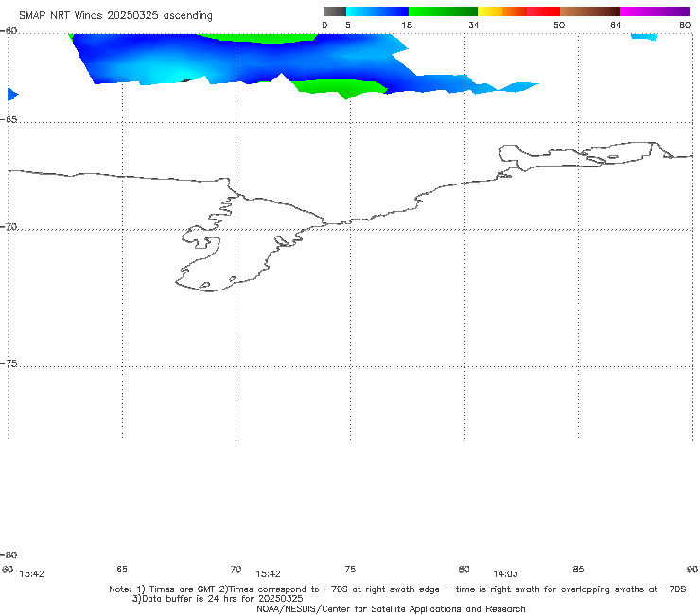Click the latitude label "-70"
Viewport: 700px width, 615px height.
9,227
